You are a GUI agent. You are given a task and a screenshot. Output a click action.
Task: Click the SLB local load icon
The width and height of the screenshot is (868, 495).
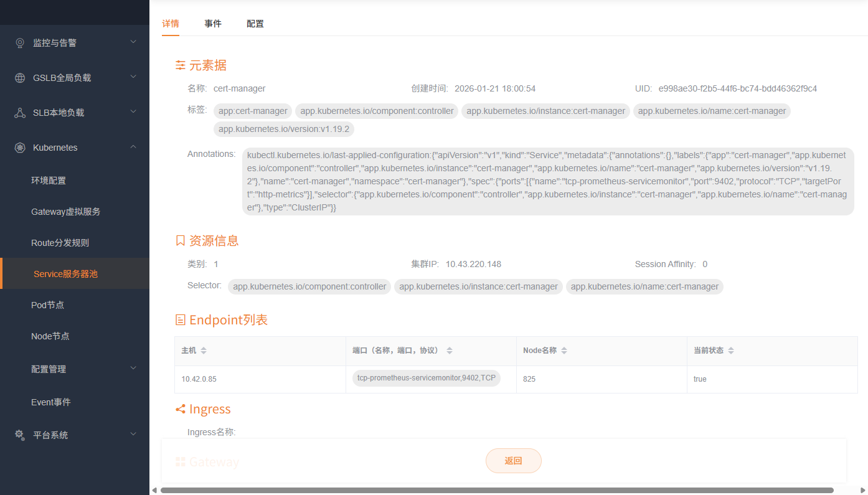pos(20,113)
